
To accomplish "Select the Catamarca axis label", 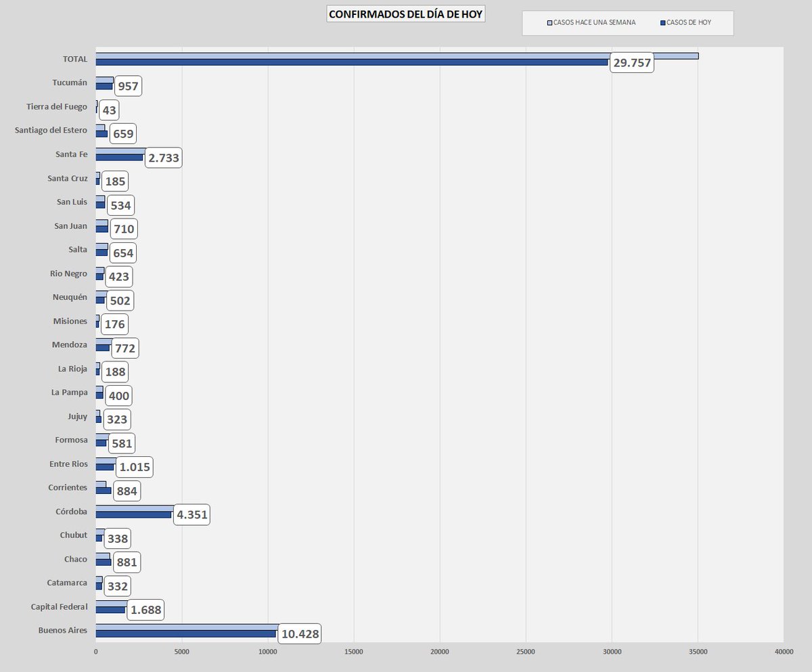I will [x=68, y=583].
